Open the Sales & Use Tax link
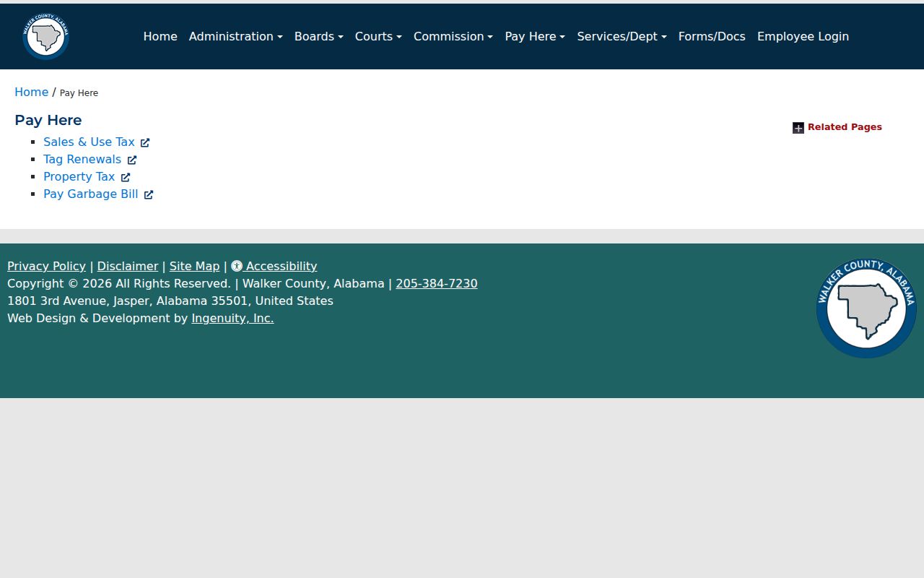Screen dimensions: 924x578 coord(89,142)
